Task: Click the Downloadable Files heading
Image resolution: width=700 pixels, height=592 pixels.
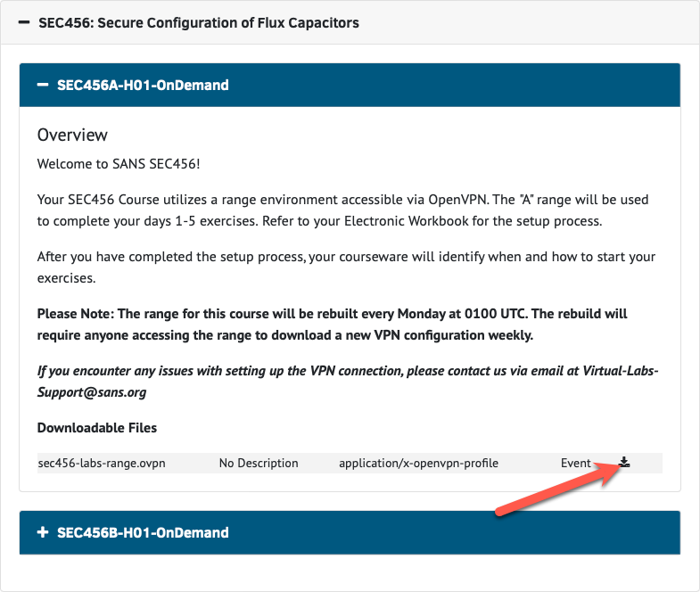Action: point(97,428)
